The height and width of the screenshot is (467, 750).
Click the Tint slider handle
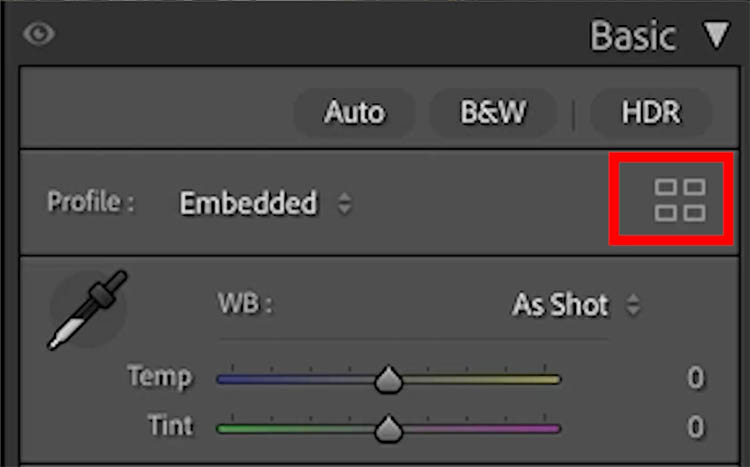(388, 429)
